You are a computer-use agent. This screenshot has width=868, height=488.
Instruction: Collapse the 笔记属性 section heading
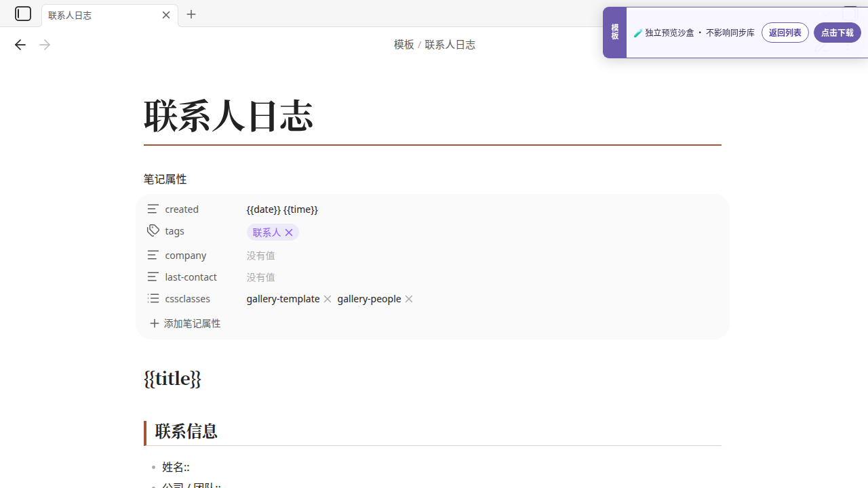tap(165, 179)
